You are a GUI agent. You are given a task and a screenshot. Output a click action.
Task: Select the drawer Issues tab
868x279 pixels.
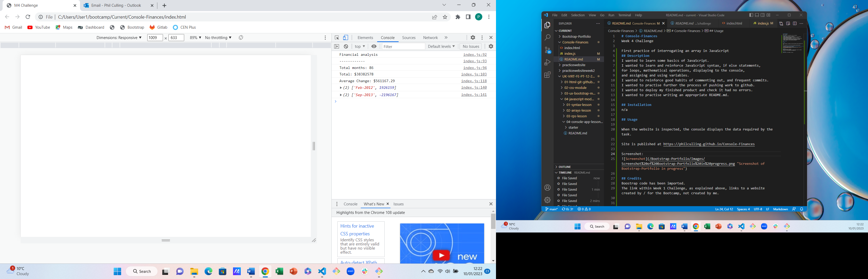pyautogui.click(x=399, y=204)
